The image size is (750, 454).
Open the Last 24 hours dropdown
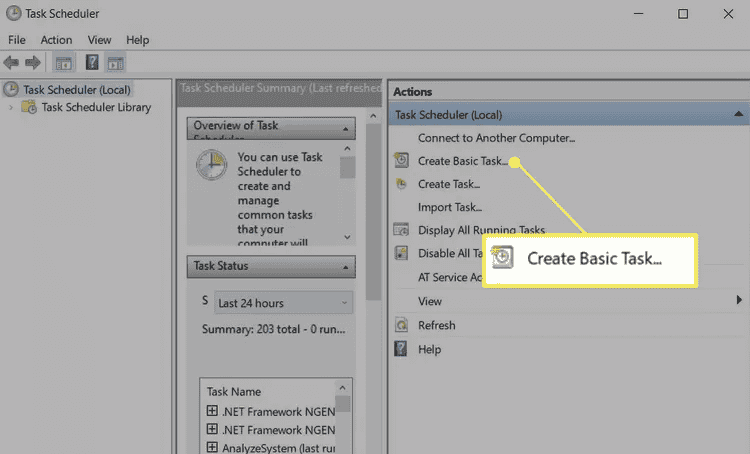click(x=283, y=303)
